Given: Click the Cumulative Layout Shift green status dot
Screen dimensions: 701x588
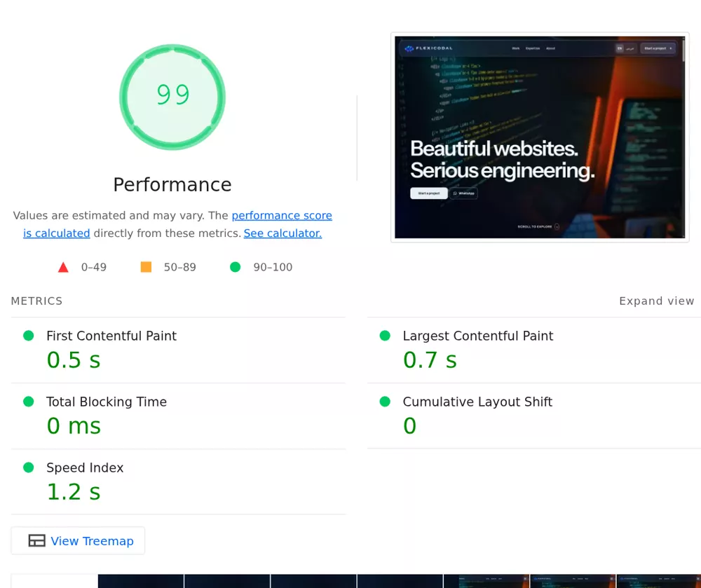Looking at the screenshot, I should pos(385,402).
